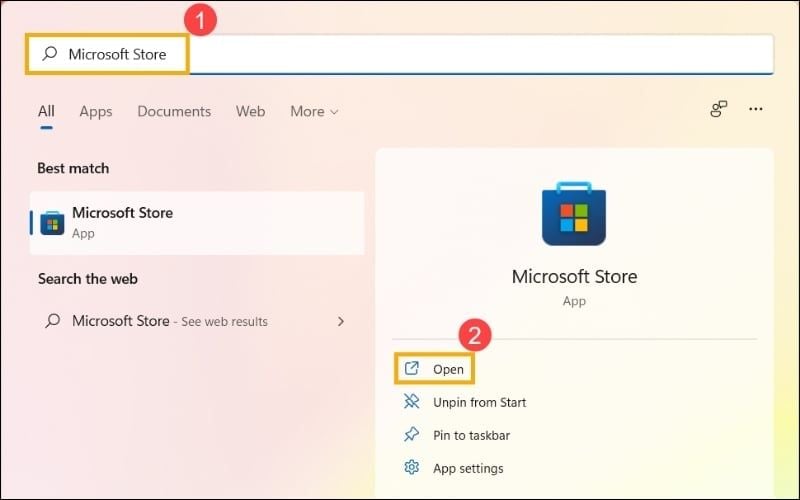Click Microsoft Store title in preview pane
Viewport: 800px width, 500px height.
tap(574, 277)
